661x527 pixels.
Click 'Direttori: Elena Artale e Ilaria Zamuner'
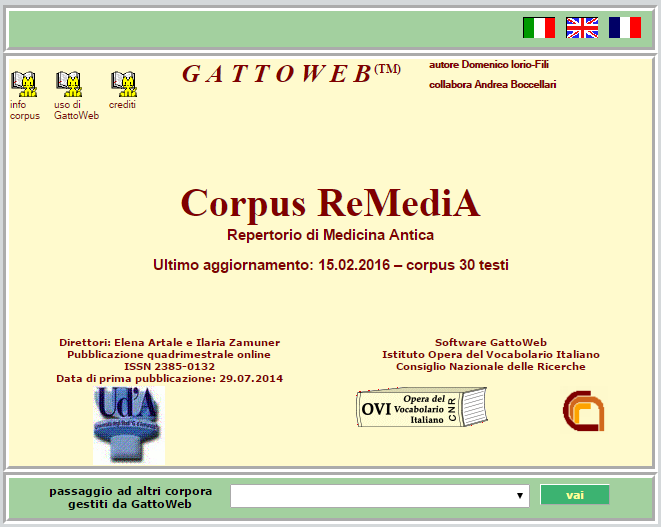click(x=169, y=342)
